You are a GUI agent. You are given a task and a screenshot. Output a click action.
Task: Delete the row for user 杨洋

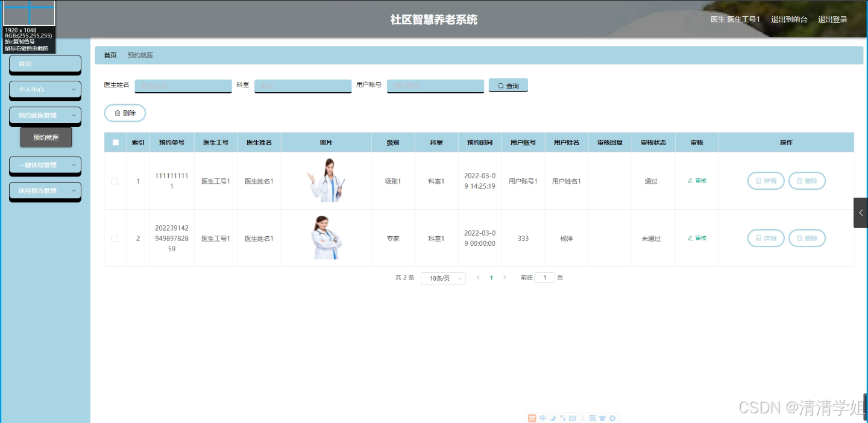point(807,238)
